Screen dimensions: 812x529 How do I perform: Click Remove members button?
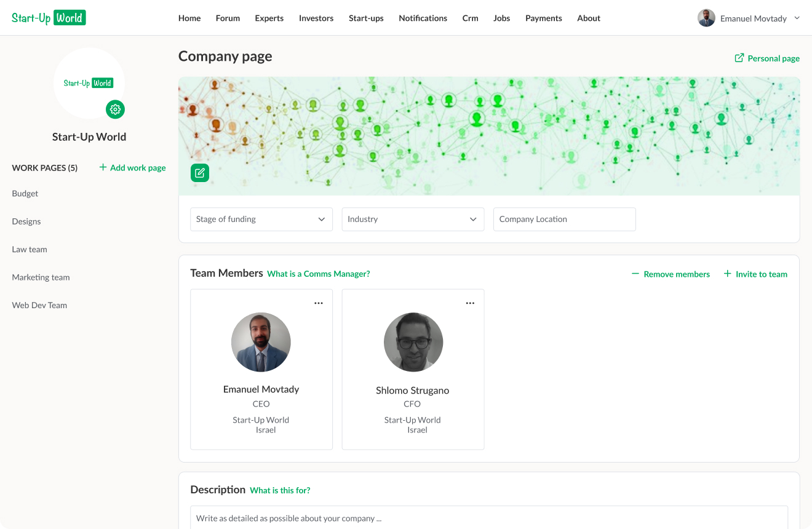671,274
